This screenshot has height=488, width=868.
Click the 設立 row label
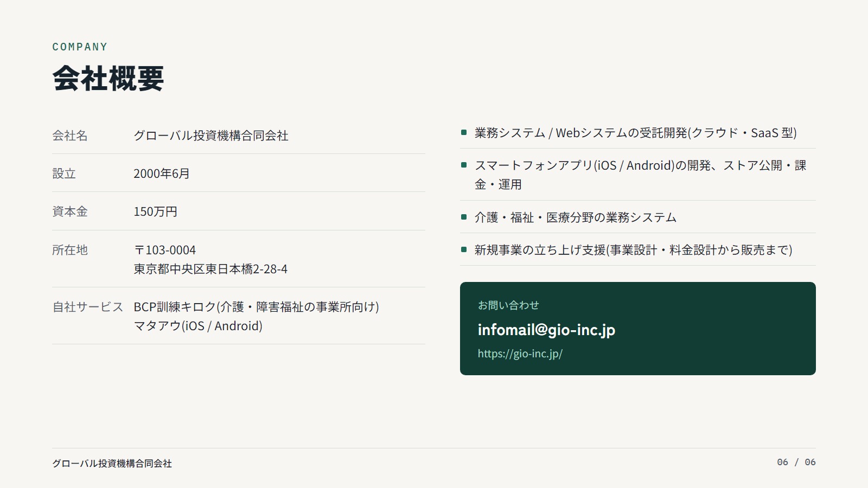tap(64, 174)
